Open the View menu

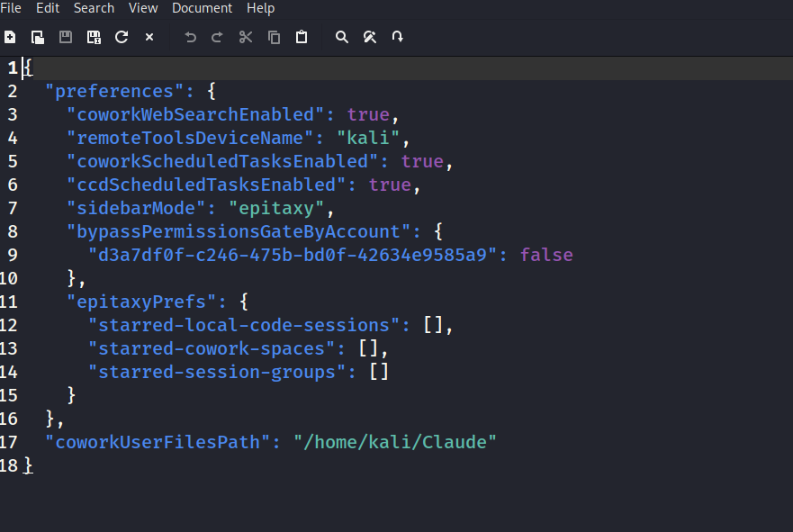click(143, 8)
